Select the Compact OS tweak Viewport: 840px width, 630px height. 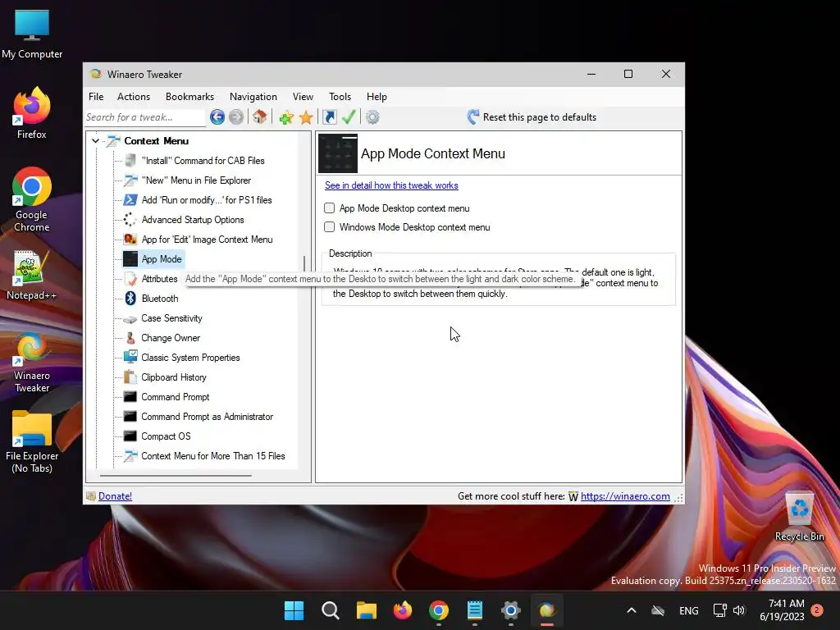tap(166, 436)
